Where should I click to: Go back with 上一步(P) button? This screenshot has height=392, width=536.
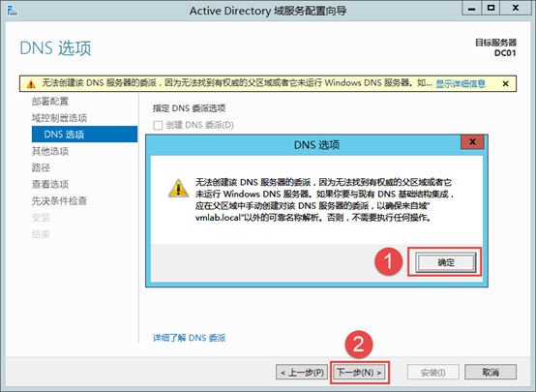[302, 373]
